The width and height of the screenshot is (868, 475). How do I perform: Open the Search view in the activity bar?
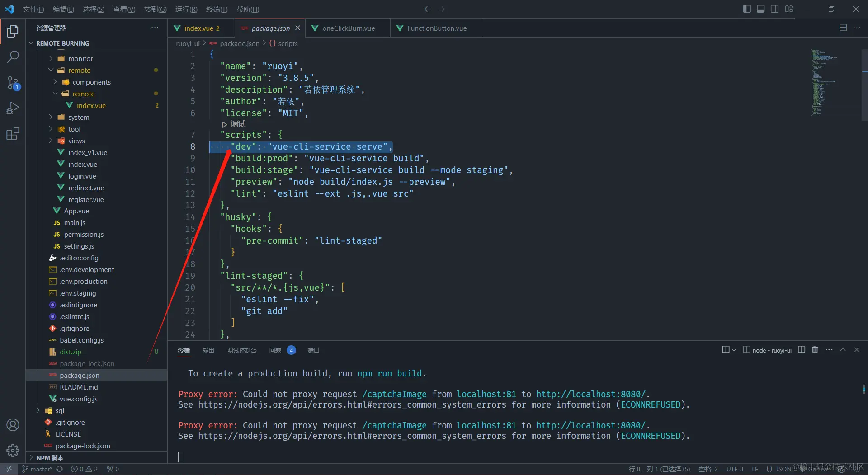[13, 57]
